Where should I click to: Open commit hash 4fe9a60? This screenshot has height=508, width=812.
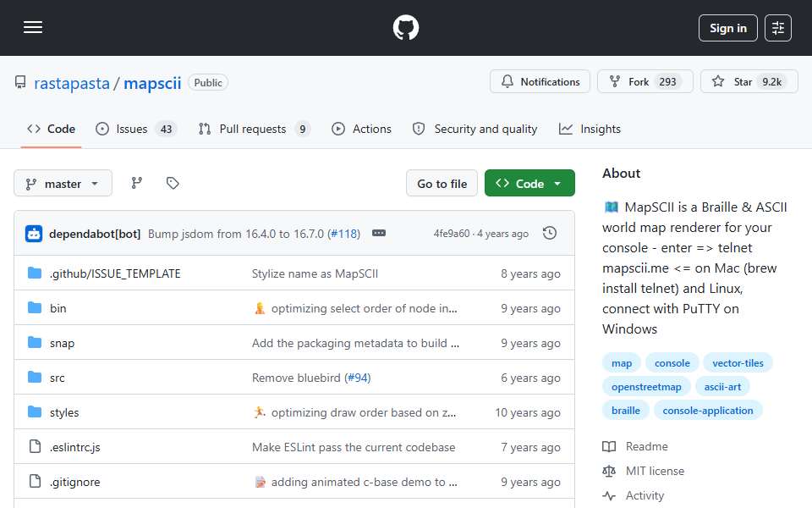pos(452,234)
